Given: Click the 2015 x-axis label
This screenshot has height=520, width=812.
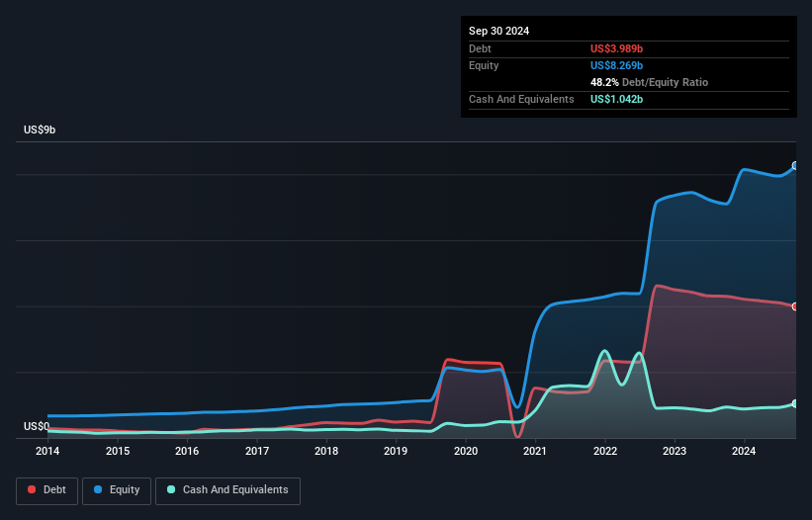Looking at the screenshot, I should click(118, 451).
